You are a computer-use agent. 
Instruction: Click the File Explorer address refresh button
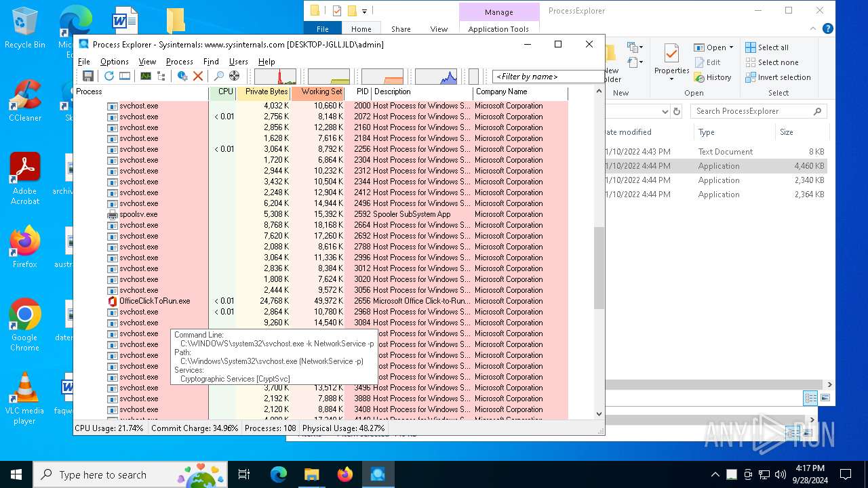676,111
